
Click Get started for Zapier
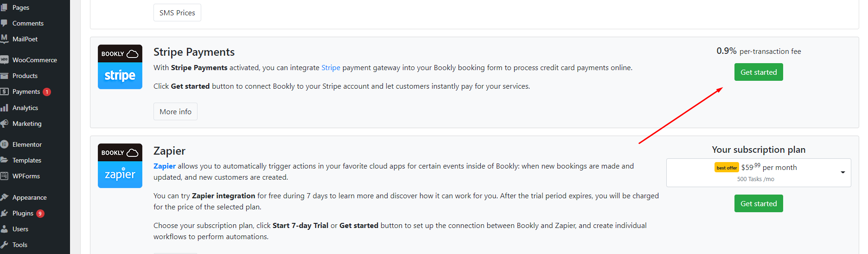click(759, 203)
